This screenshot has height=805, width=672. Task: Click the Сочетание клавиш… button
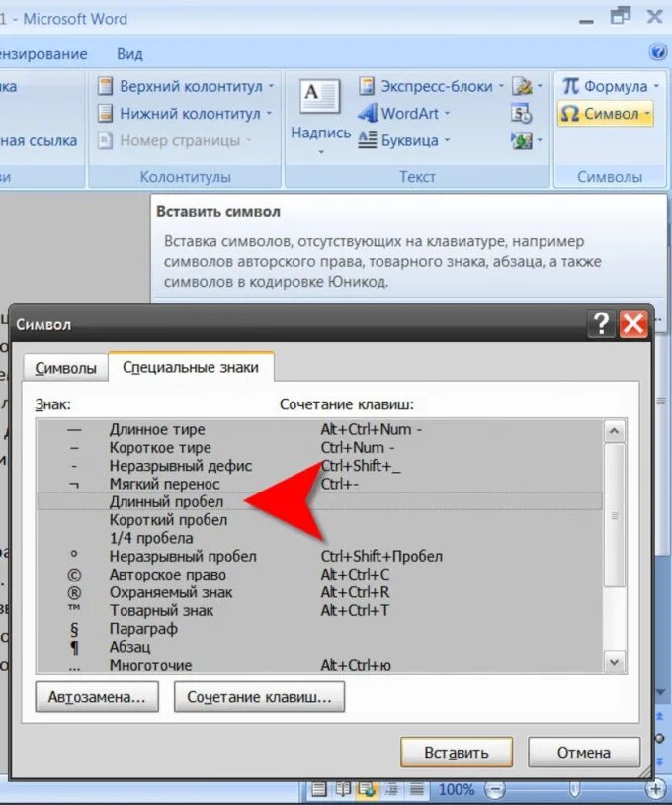tap(259, 696)
